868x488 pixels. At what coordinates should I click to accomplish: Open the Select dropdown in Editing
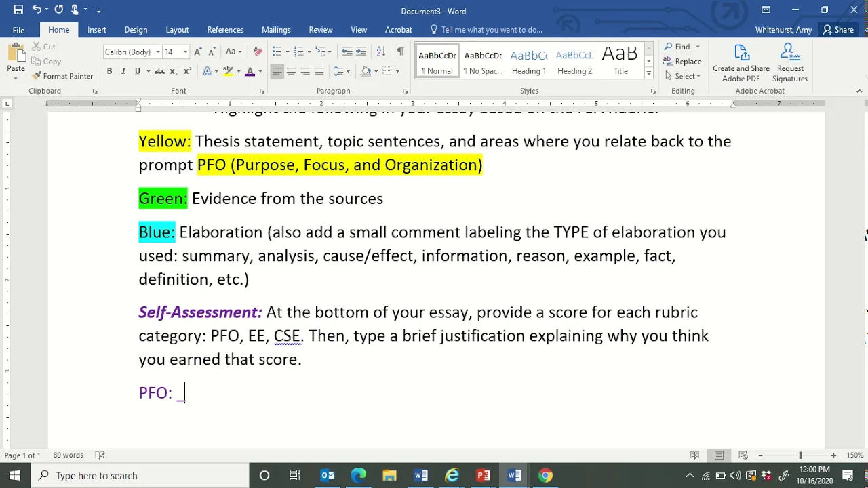point(683,76)
